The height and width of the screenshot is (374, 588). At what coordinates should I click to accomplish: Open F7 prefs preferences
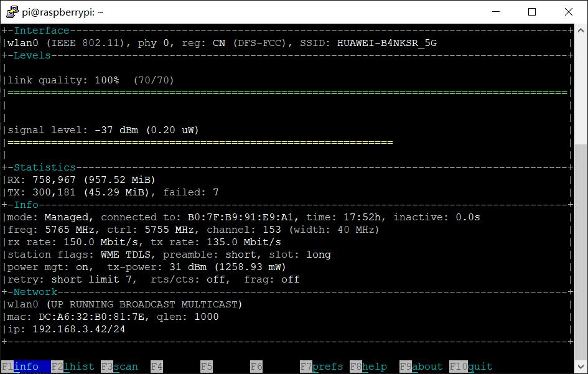click(x=321, y=367)
